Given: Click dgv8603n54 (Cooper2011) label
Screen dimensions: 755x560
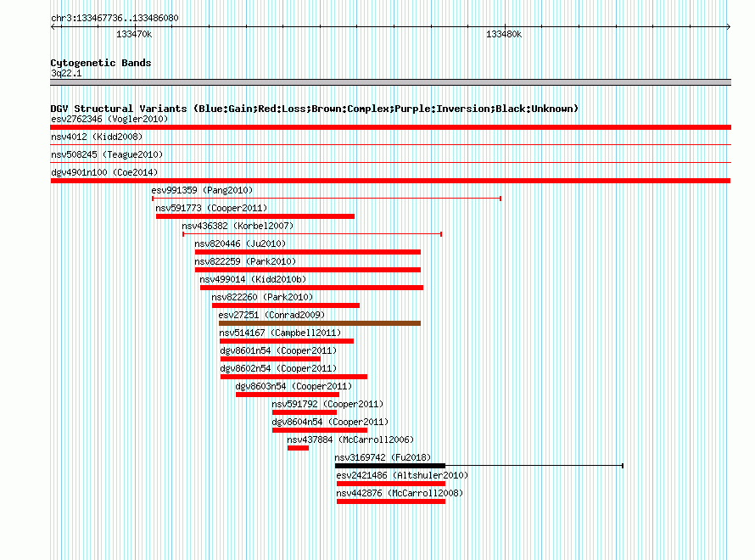Looking at the screenshot, I should click(x=294, y=386).
